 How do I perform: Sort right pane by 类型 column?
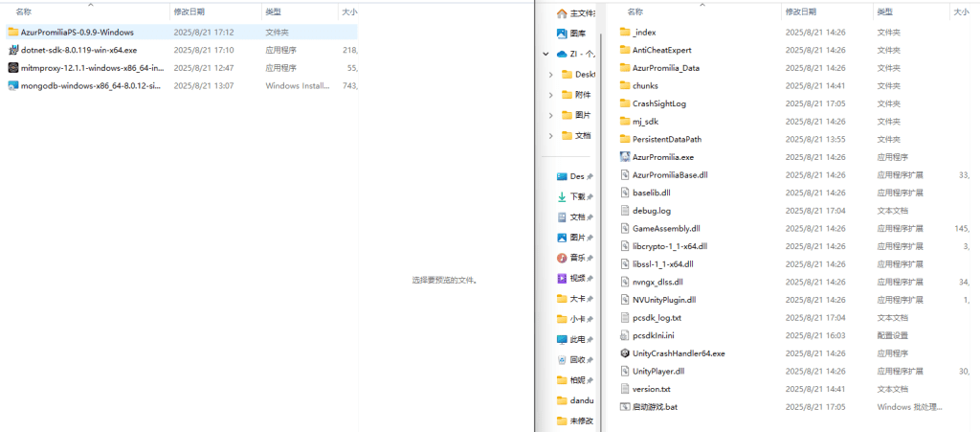[886, 11]
